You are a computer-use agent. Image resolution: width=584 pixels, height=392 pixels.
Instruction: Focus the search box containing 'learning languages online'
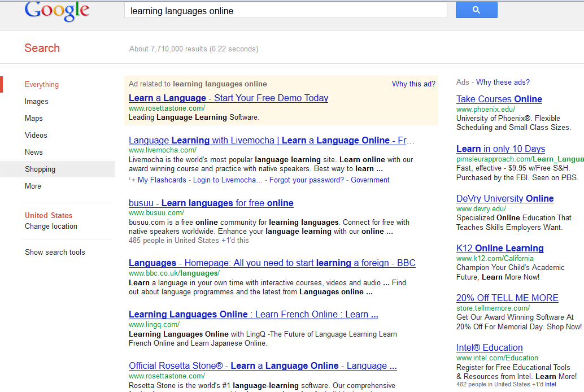(286, 10)
